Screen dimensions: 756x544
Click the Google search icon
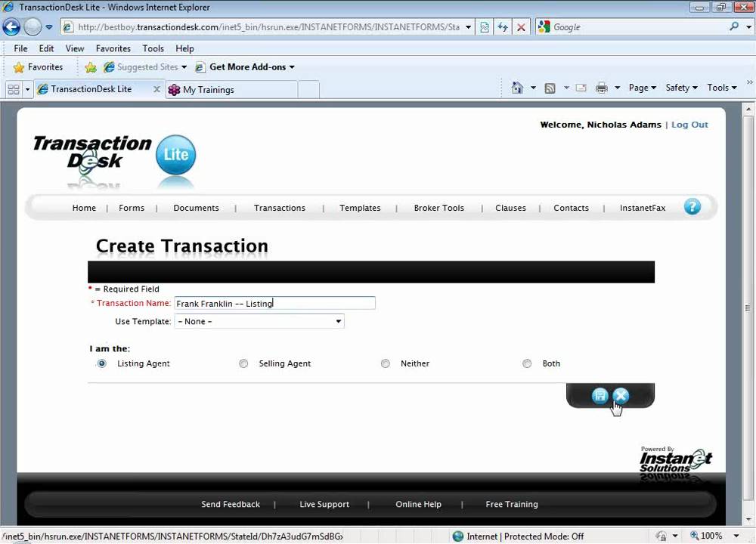pyautogui.click(x=544, y=26)
